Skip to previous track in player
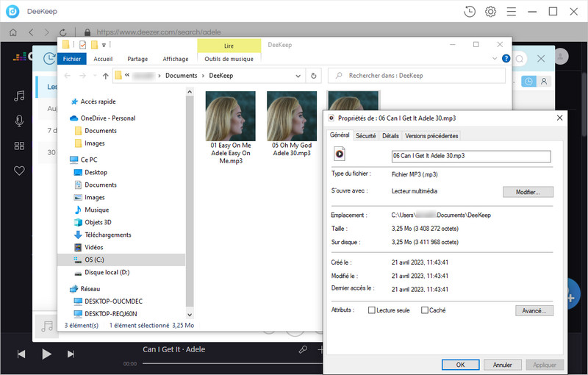The image size is (588, 375). click(x=21, y=354)
